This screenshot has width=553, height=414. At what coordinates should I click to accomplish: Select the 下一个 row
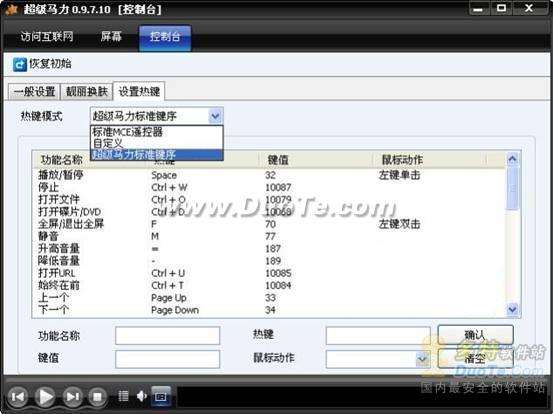[269, 310]
